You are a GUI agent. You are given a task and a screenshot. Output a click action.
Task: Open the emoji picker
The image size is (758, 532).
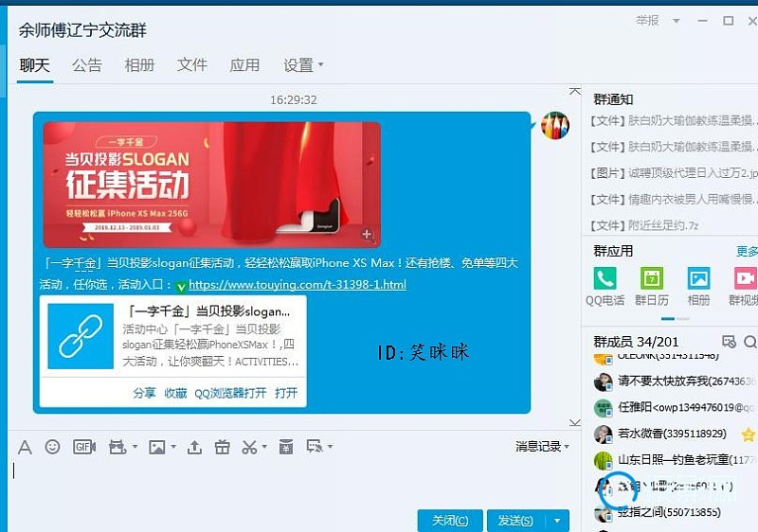[52, 447]
